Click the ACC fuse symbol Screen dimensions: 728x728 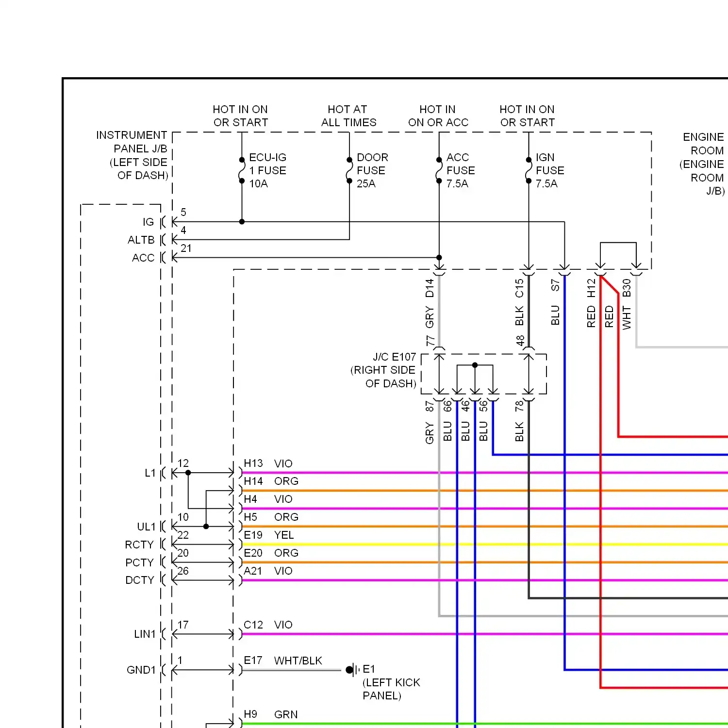(439, 170)
